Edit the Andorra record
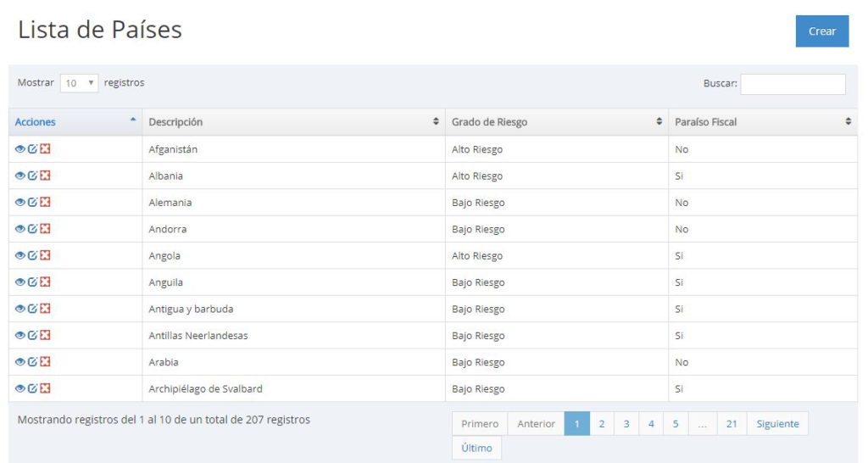The image size is (868, 463). pyautogui.click(x=33, y=229)
